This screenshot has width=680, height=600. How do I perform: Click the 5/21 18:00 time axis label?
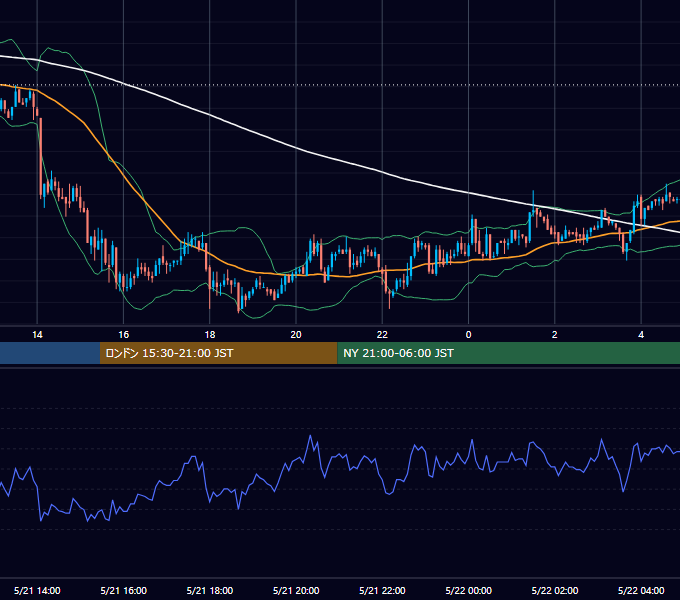click(210, 590)
